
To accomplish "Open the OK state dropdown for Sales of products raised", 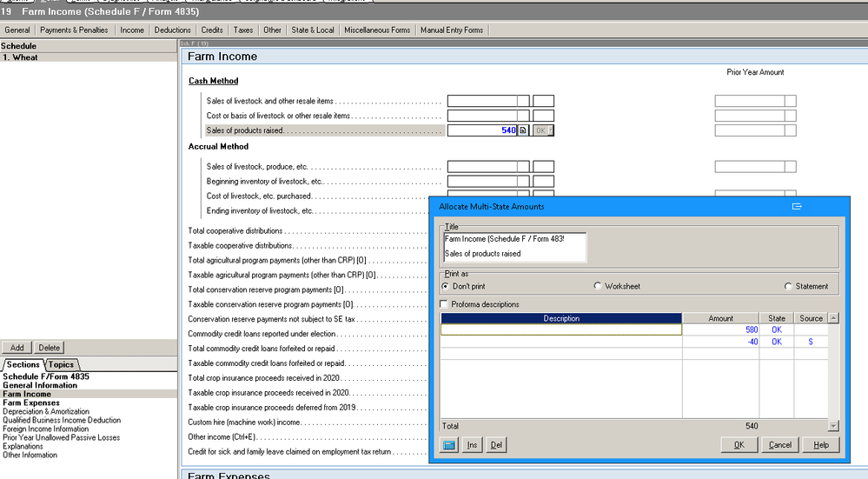I will click(543, 130).
